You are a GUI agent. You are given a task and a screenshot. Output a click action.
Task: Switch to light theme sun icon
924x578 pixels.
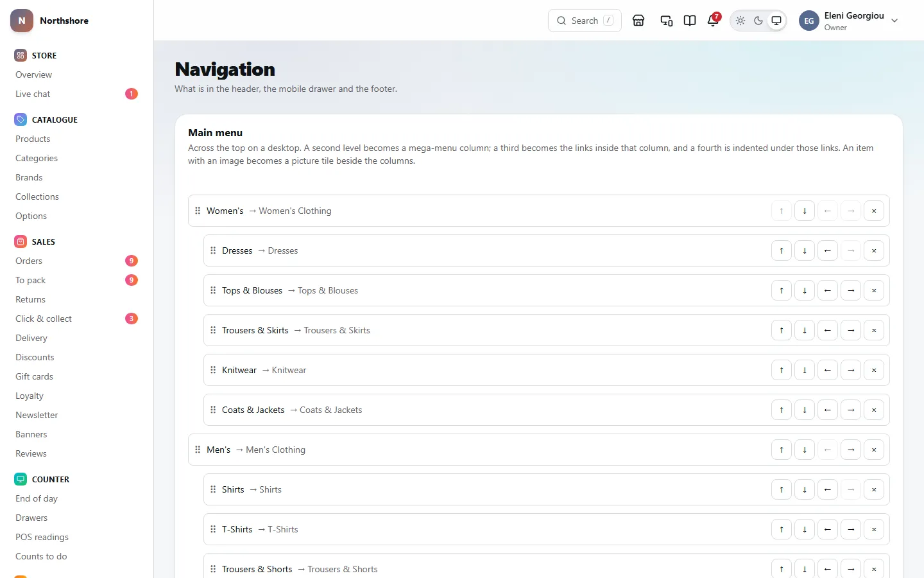click(x=740, y=21)
